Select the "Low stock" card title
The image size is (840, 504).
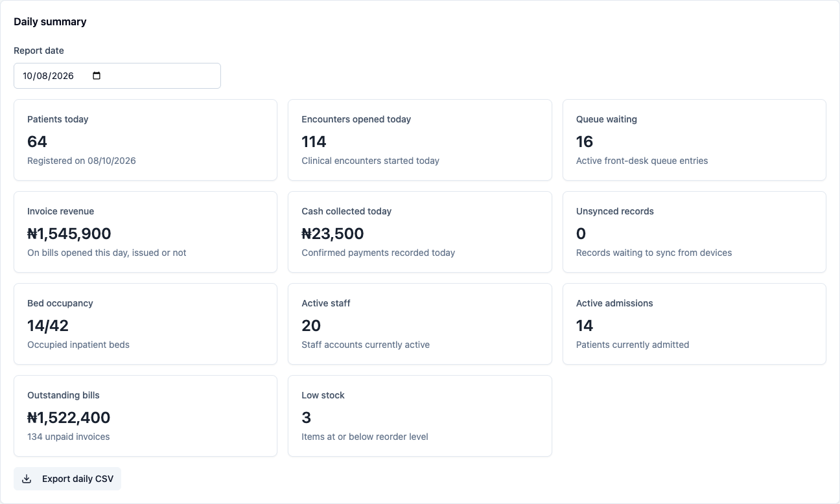click(x=323, y=395)
